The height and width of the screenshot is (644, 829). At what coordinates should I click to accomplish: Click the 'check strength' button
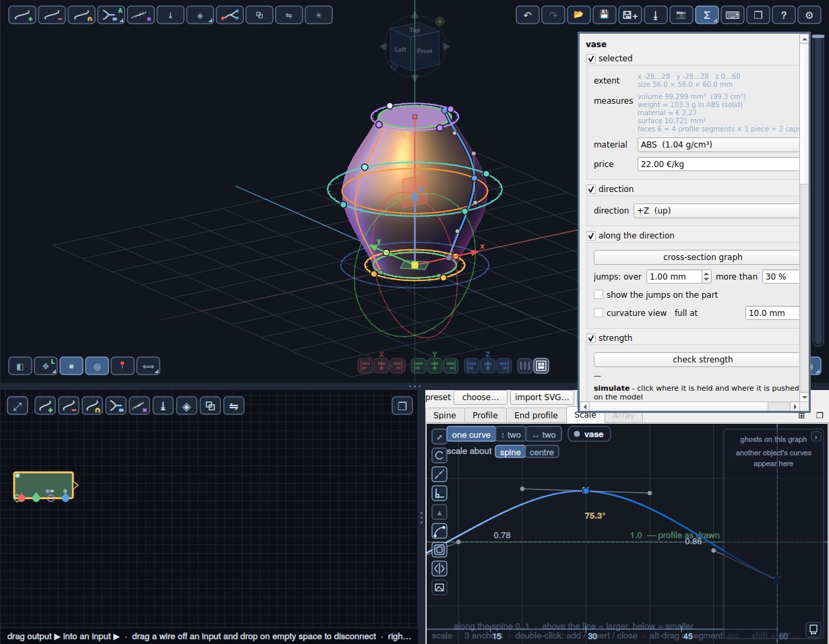click(697, 359)
